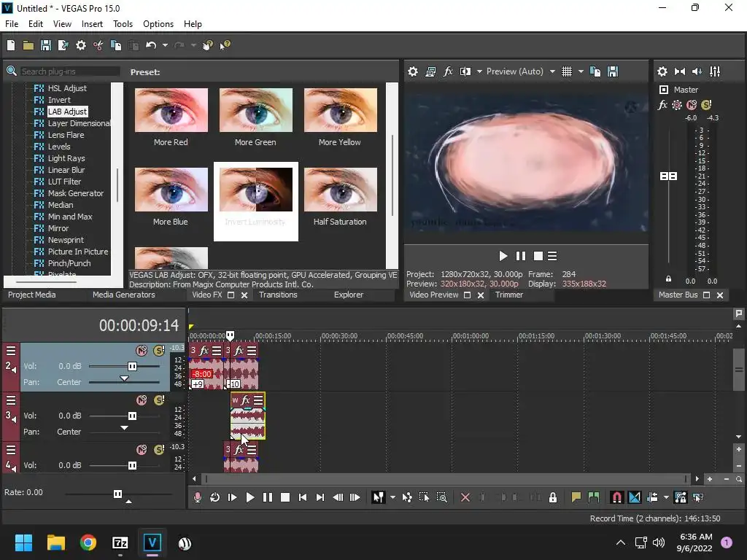Click preview on external monitor icon

(430, 71)
